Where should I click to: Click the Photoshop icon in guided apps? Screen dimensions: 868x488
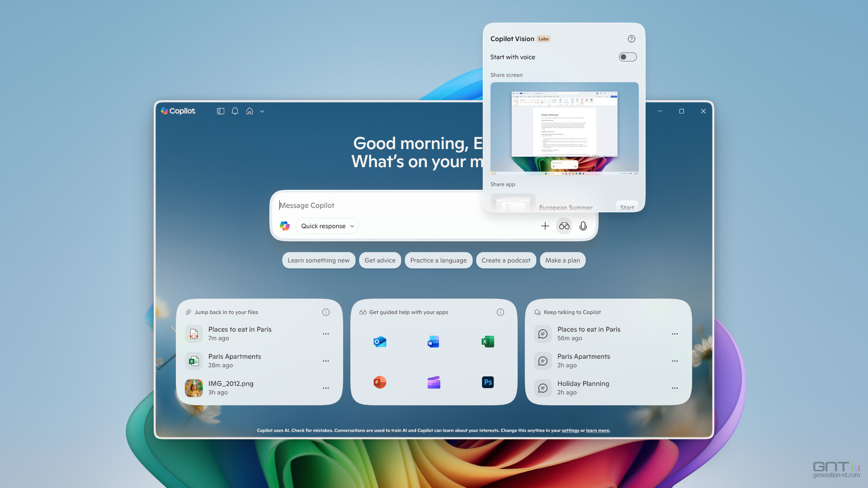(x=487, y=382)
